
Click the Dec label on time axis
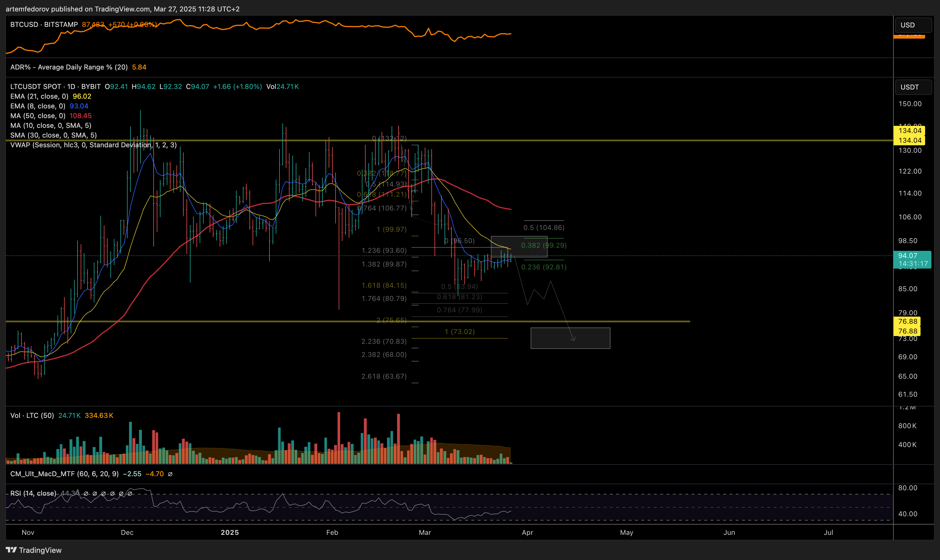(127, 533)
